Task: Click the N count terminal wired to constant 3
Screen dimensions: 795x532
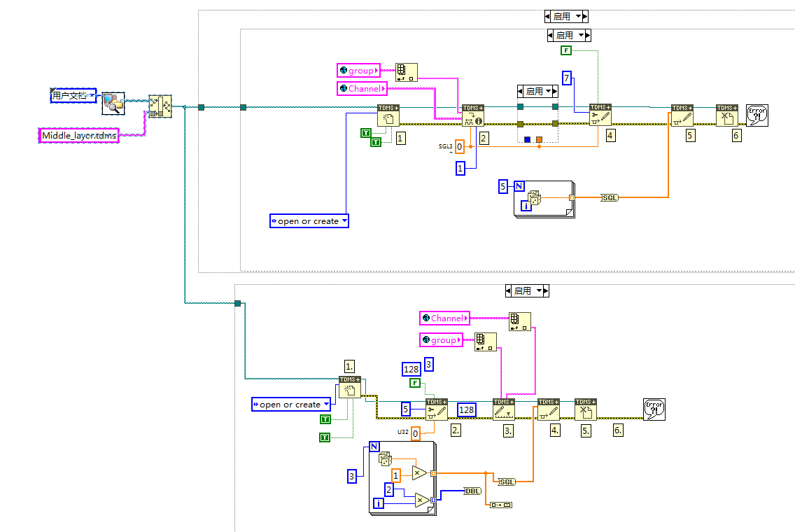Action: click(x=374, y=447)
